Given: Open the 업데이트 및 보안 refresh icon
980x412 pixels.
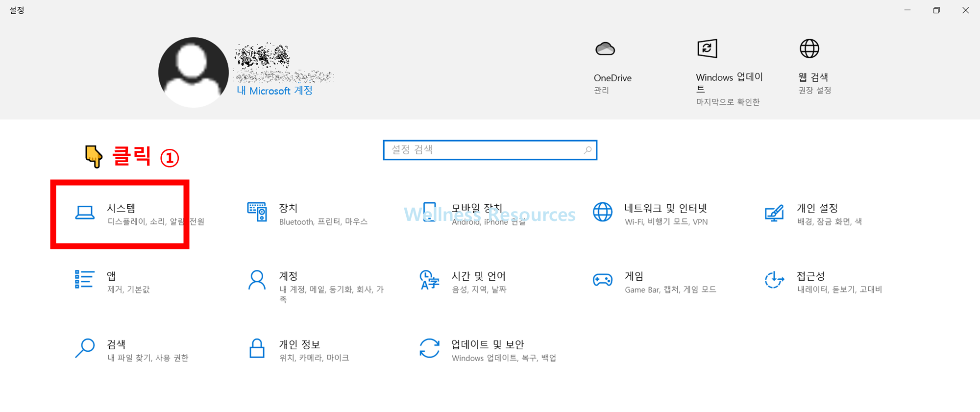Looking at the screenshot, I should pyautogui.click(x=430, y=348).
